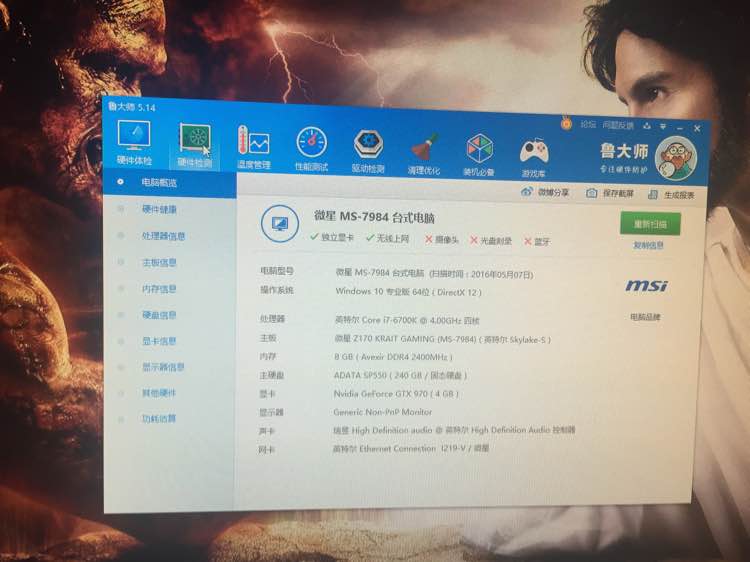
Task: Click the 保存截屏 camera icon
Action: (592, 193)
